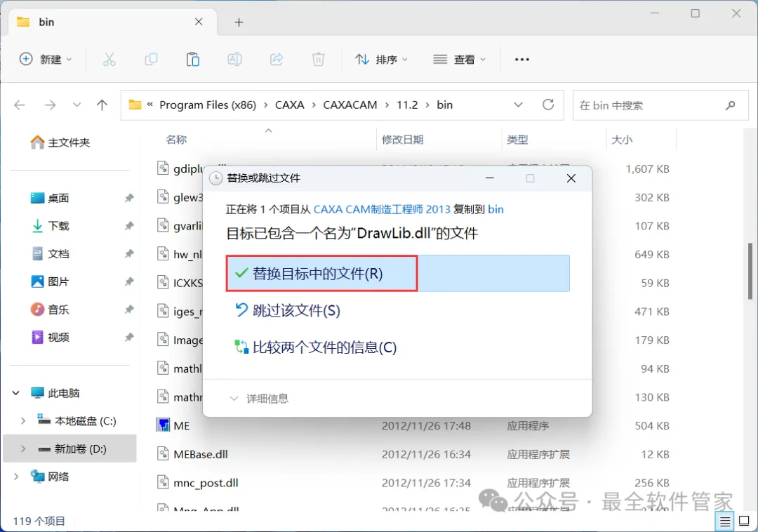Close the 替换或跳过文件 dialog
The image size is (758, 532).
[x=571, y=178]
